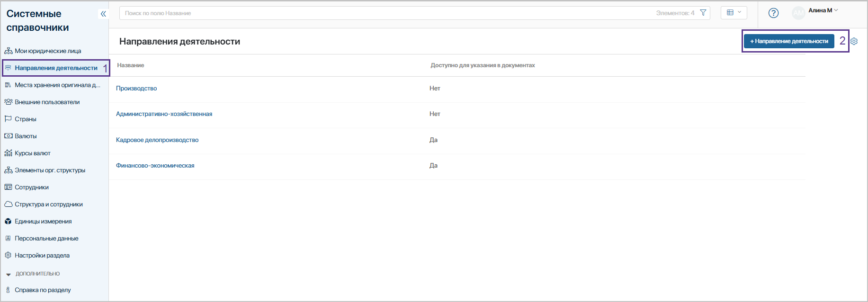The height and width of the screenshot is (302, 868).
Task: Open the table view mode dropdown
Action: pos(734,13)
